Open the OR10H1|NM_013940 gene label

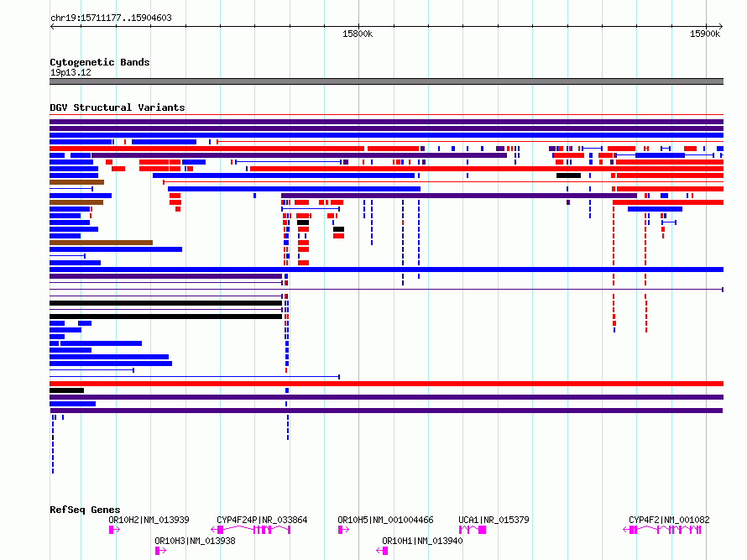pyautogui.click(x=422, y=541)
